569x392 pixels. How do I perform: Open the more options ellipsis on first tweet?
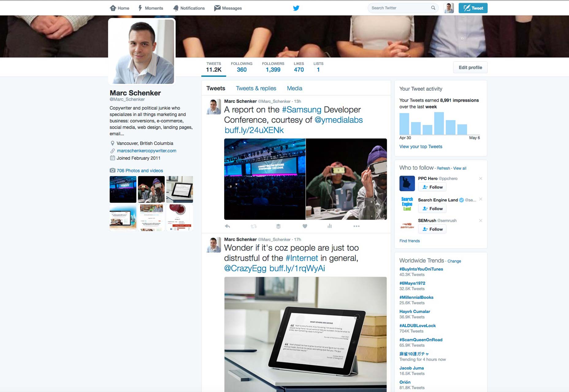(356, 226)
